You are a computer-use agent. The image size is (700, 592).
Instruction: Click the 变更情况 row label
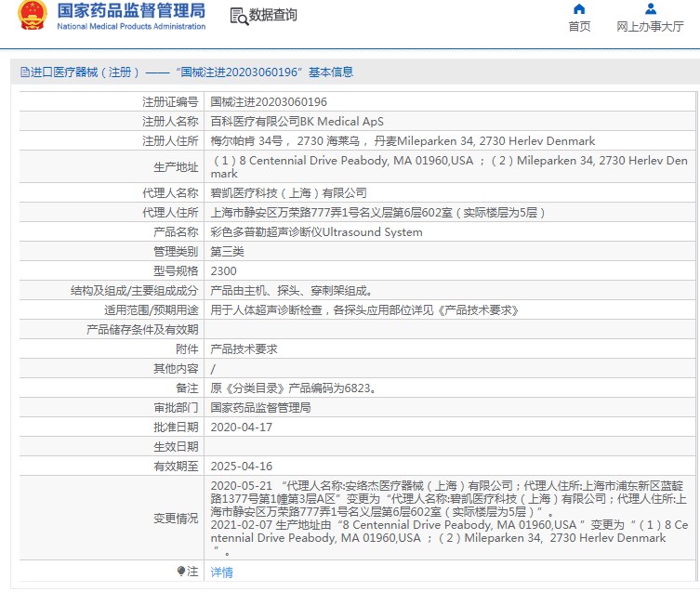click(176, 519)
